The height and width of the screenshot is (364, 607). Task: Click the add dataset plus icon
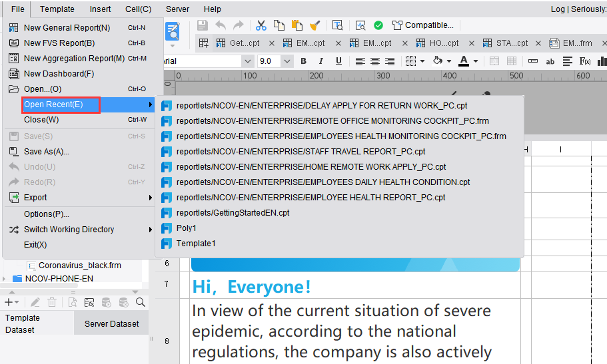[x=9, y=302]
